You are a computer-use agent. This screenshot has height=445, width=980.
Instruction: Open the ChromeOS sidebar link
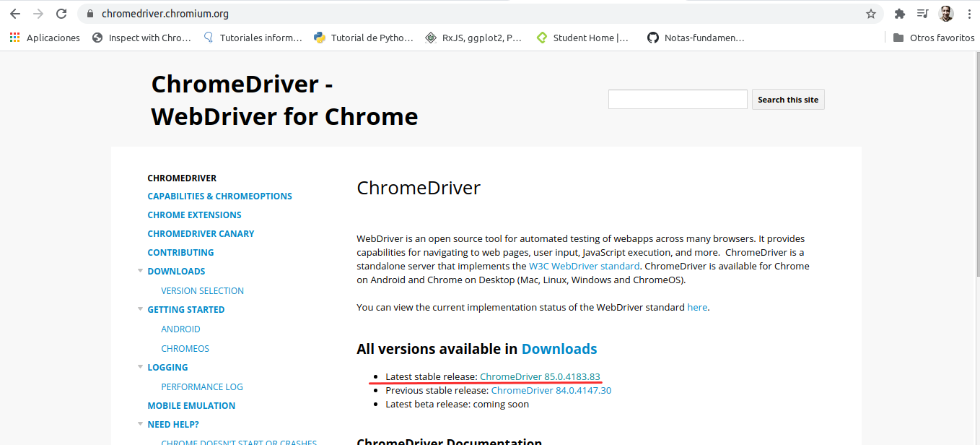click(x=185, y=348)
